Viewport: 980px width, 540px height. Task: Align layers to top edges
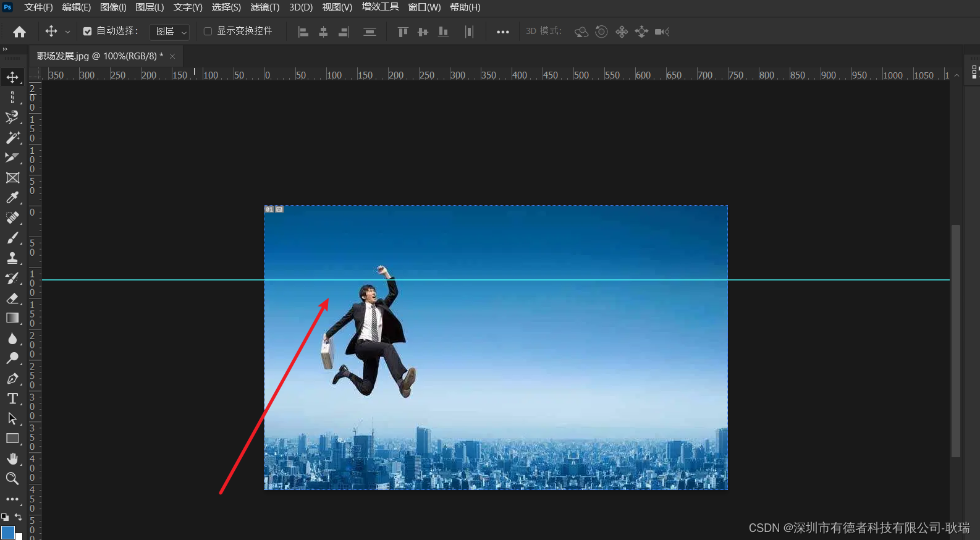coord(403,32)
